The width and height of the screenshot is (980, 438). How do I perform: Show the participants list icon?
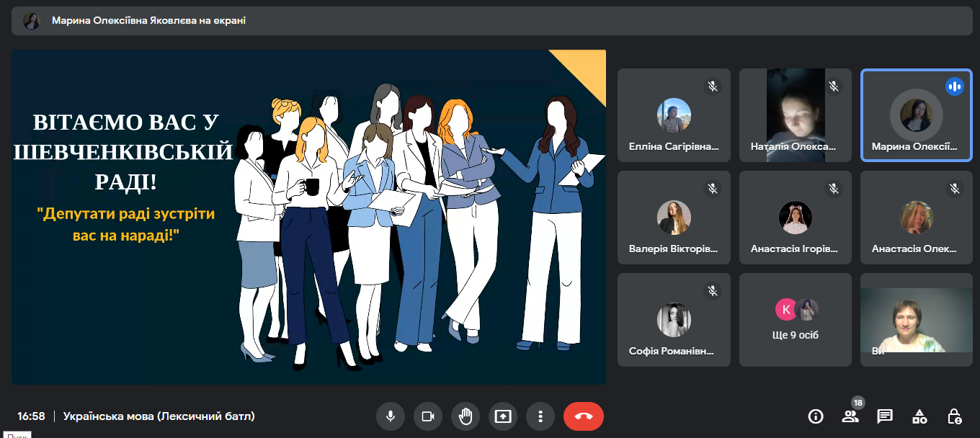[x=850, y=416]
